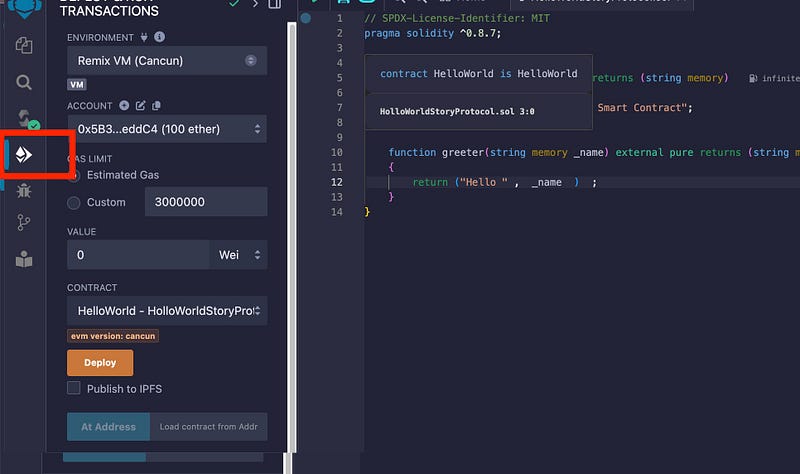Click the CONTRACT label text

92,288
